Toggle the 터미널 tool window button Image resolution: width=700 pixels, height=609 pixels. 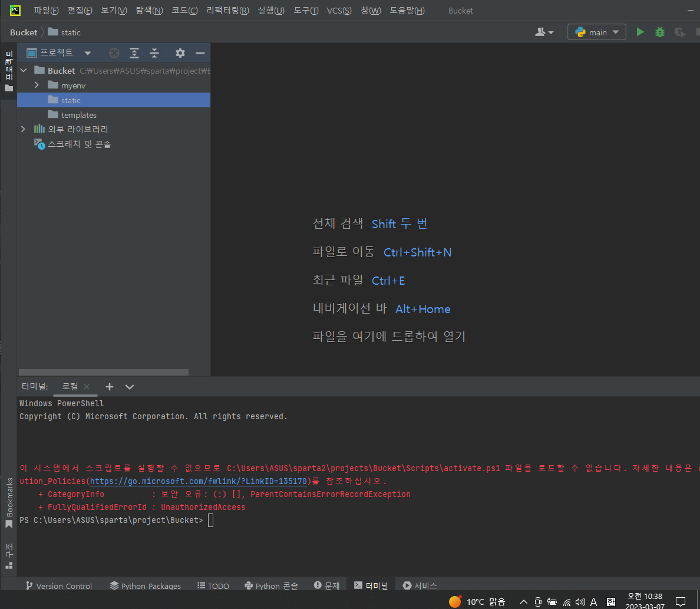point(371,586)
